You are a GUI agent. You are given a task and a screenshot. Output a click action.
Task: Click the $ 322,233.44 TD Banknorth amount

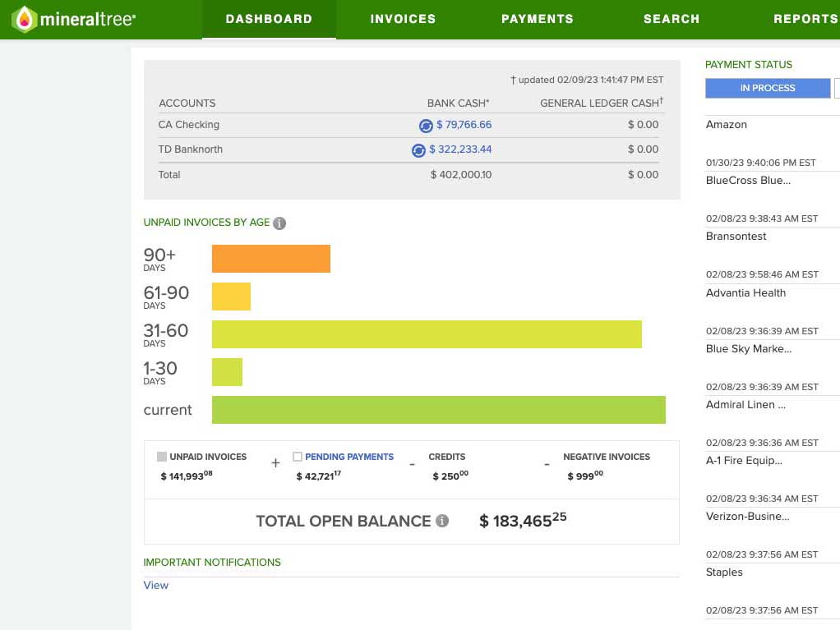[460, 149]
